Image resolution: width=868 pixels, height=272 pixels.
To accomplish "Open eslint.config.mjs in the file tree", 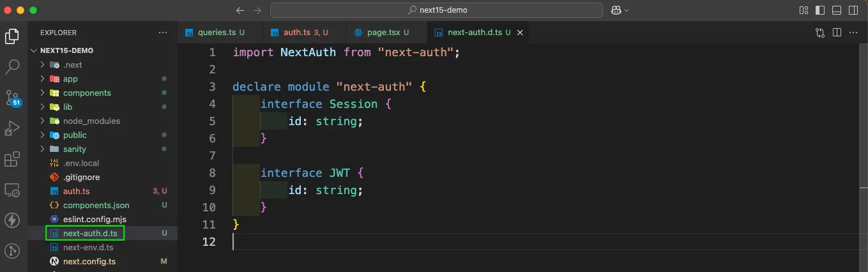I will (x=95, y=219).
